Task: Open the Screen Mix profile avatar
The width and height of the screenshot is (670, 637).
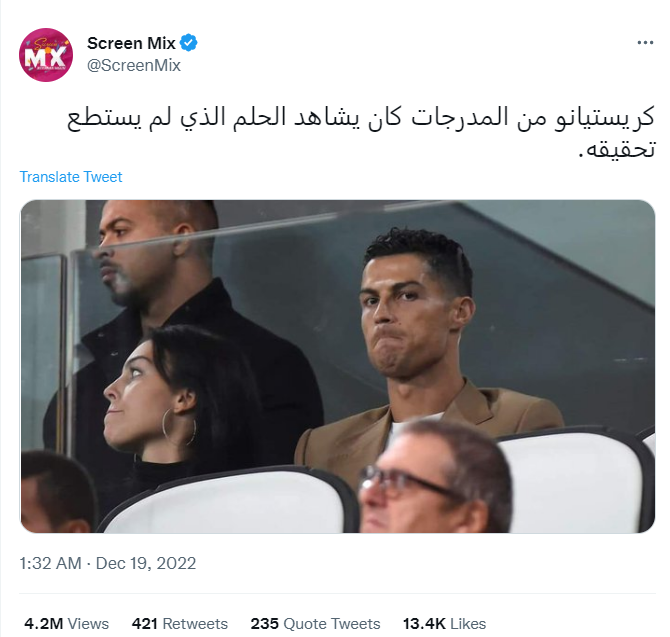Action: [x=46, y=55]
